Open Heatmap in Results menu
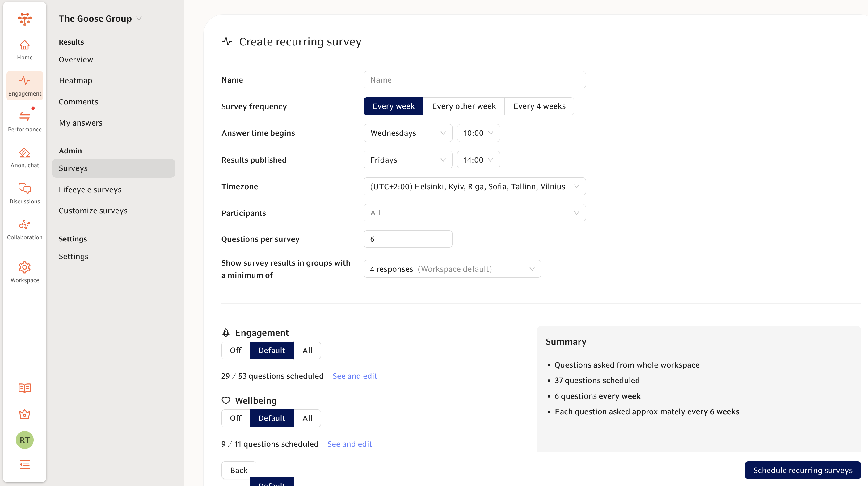 [x=75, y=81]
